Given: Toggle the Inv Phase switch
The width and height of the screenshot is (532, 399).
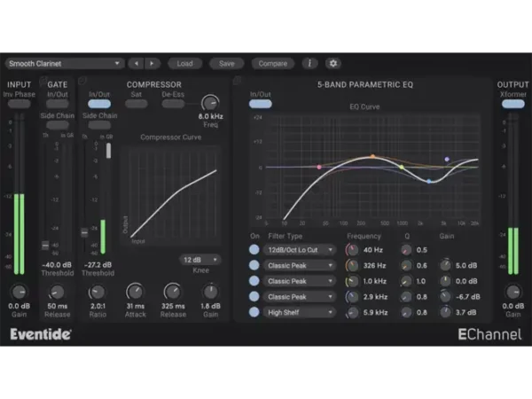Looking at the screenshot, I should point(19,104).
